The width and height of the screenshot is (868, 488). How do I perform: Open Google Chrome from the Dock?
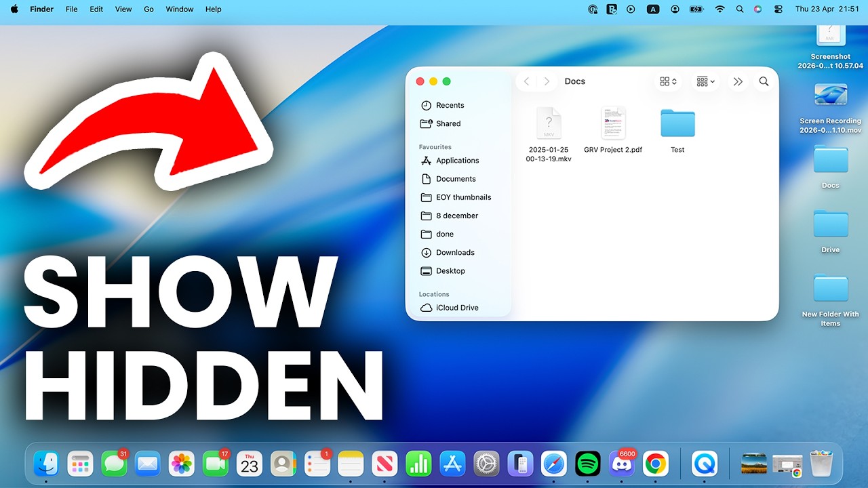pos(656,464)
